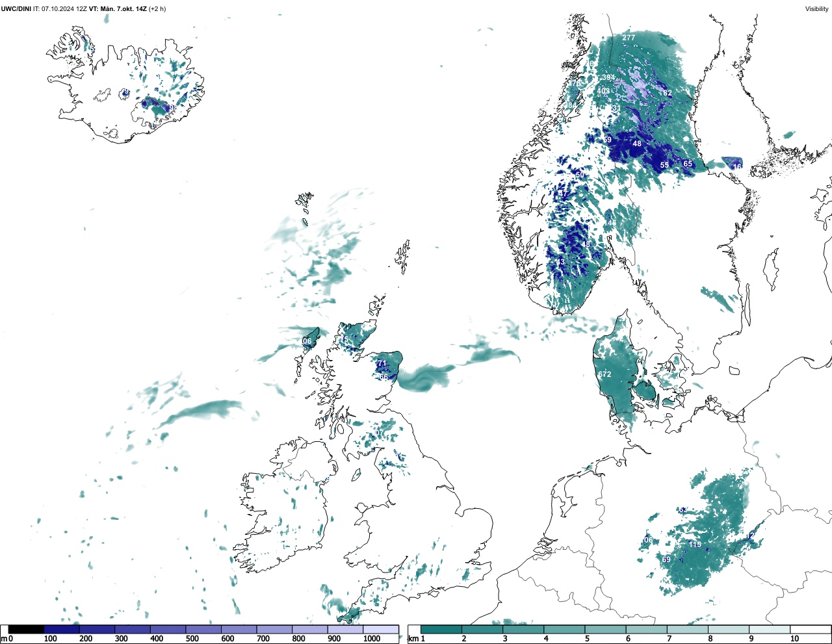Click the '66' value on eastern Scotland
The height and width of the screenshot is (644, 832).
pyautogui.click(x=383, y=378)
